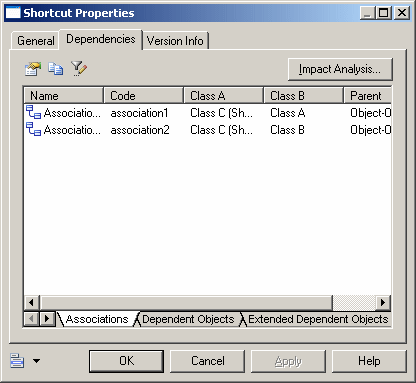Screen dimensions: 416x383
Task: Click 'Class C (Sh...' in association1 row
Action: pyautogui.click(x=221, y=113)
